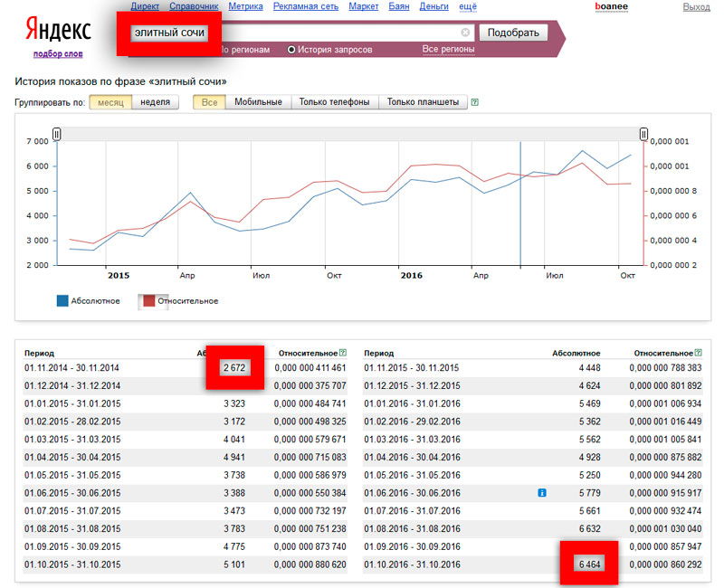Toggle the red Относительное legend swatch
Viewport: 724px width, 588px height.
(148, 301)
